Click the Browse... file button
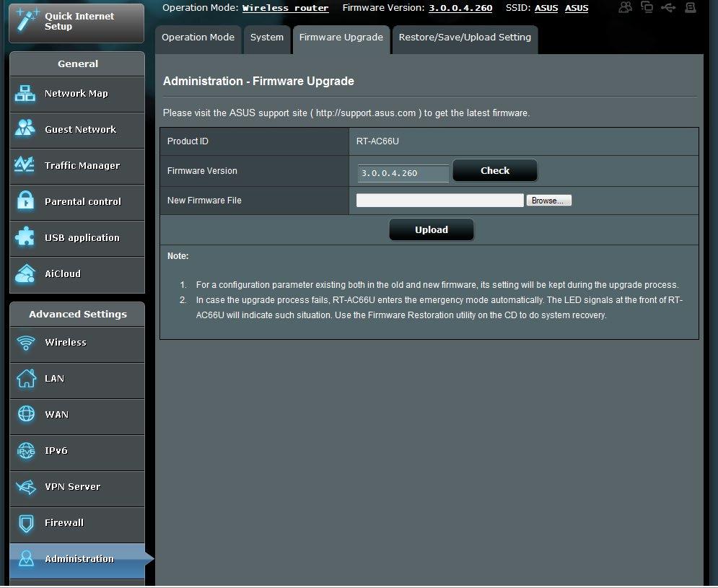 548,200
